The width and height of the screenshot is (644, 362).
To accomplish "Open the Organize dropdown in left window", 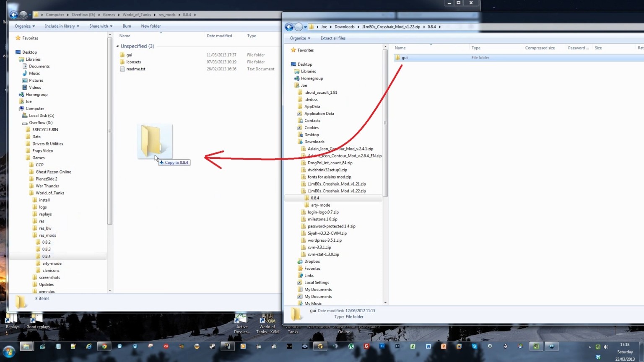I will [x=25, y=26].
